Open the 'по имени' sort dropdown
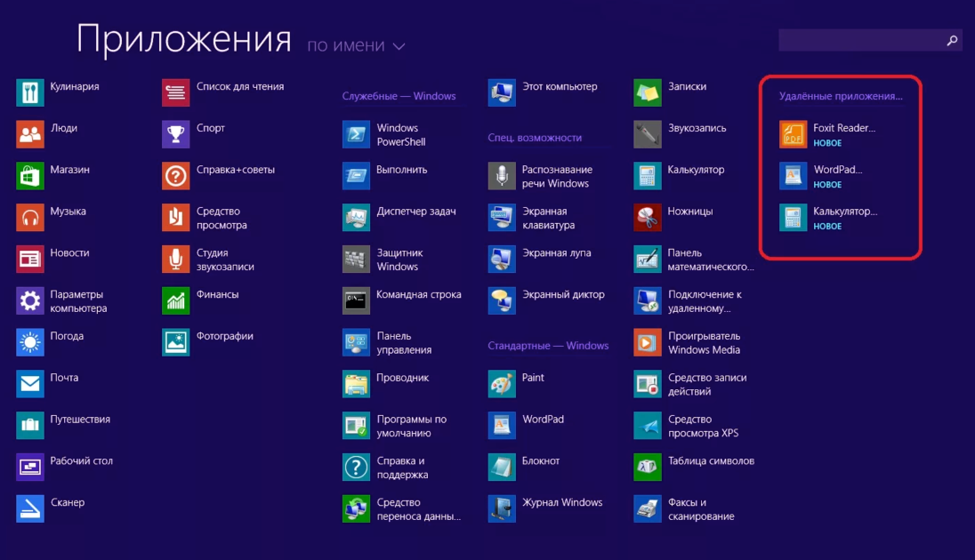This screenshot has width=975, height=560. coord(356,45)
